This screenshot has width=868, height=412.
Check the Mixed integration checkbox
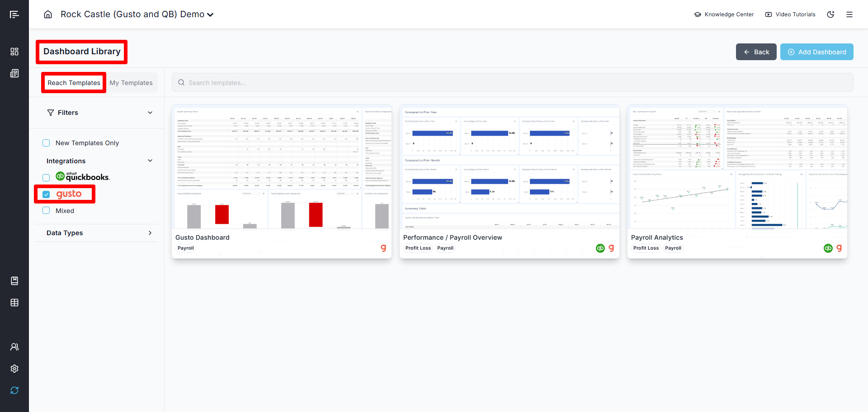pos(46,211)
